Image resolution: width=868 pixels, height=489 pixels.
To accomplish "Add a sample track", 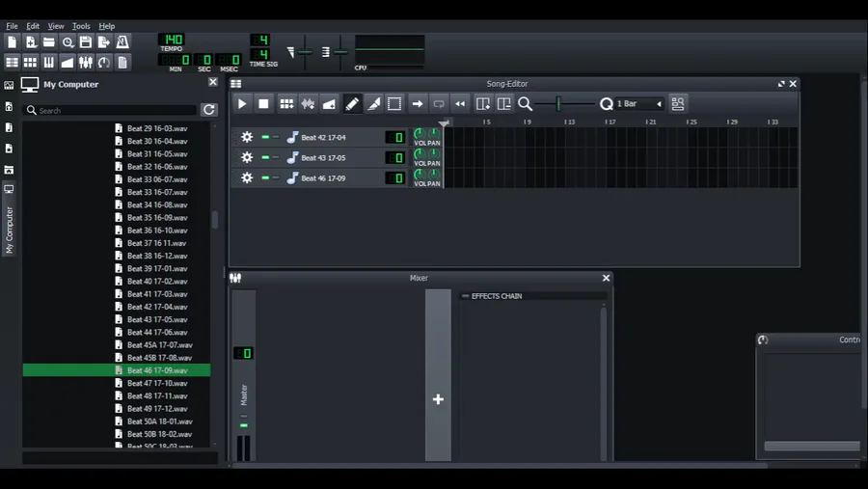I will tap(308, 103).
